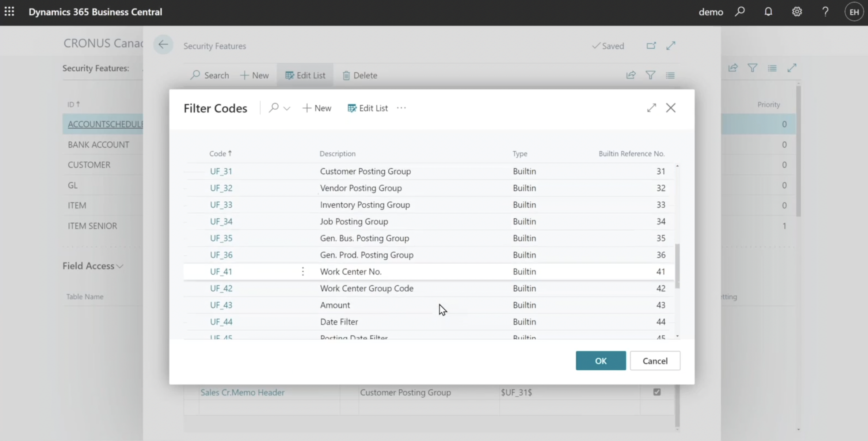Click OK to confirm filter code selection
The height and width of the screenshot is (441, 868).
[601, 361]
